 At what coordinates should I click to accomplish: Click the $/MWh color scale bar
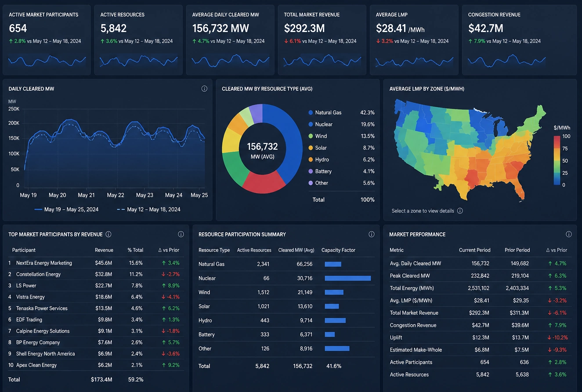click(557, 161)
